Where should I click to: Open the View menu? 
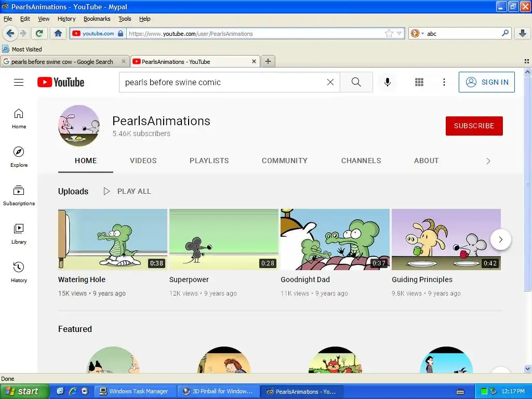[44, 19]
